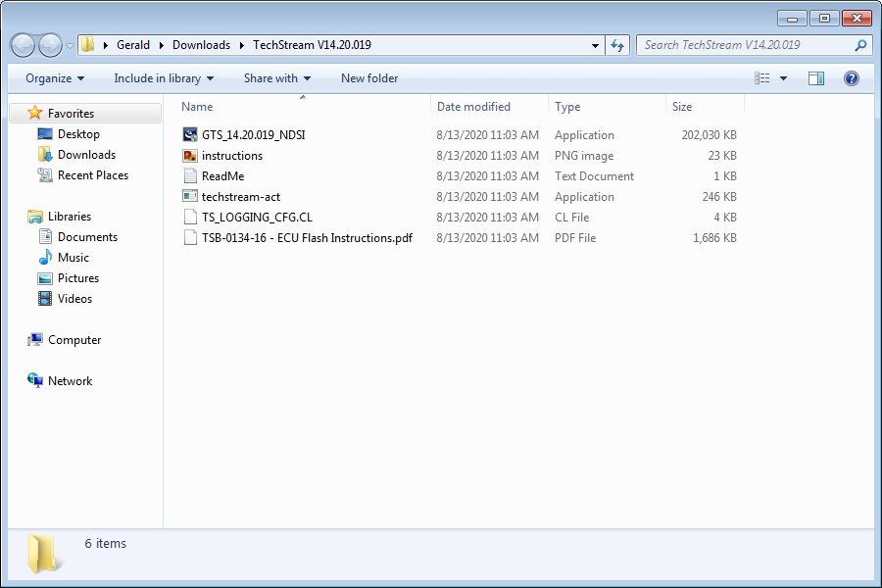882x588 pixels.
Task: Expand the breadcrumb arrow after Downloads
Action: click(242, 45)
